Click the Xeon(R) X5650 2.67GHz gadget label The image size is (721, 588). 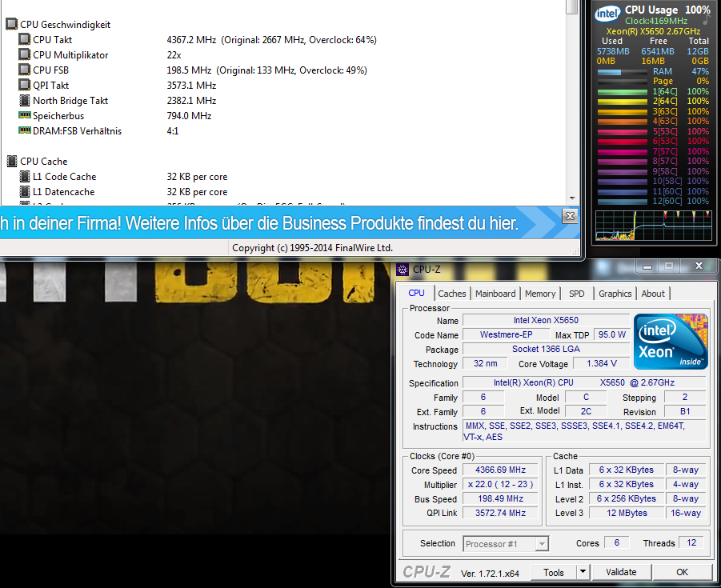click(653, 31)
